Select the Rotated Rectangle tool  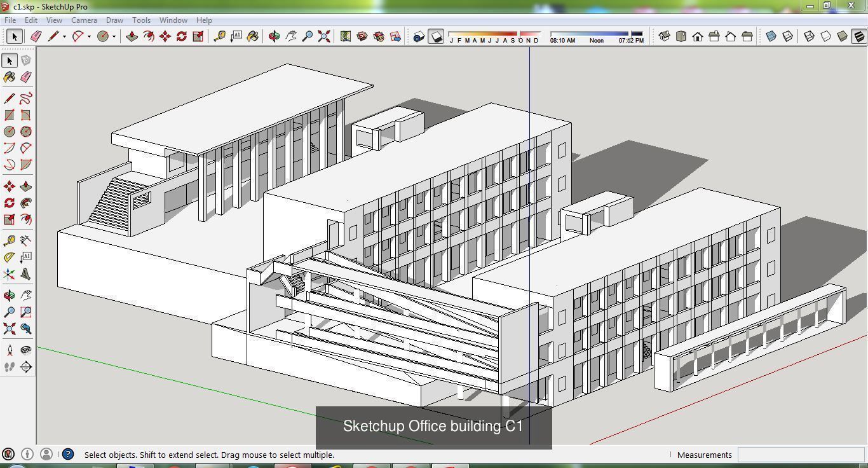pyautogui.click(x=26, y=115)
